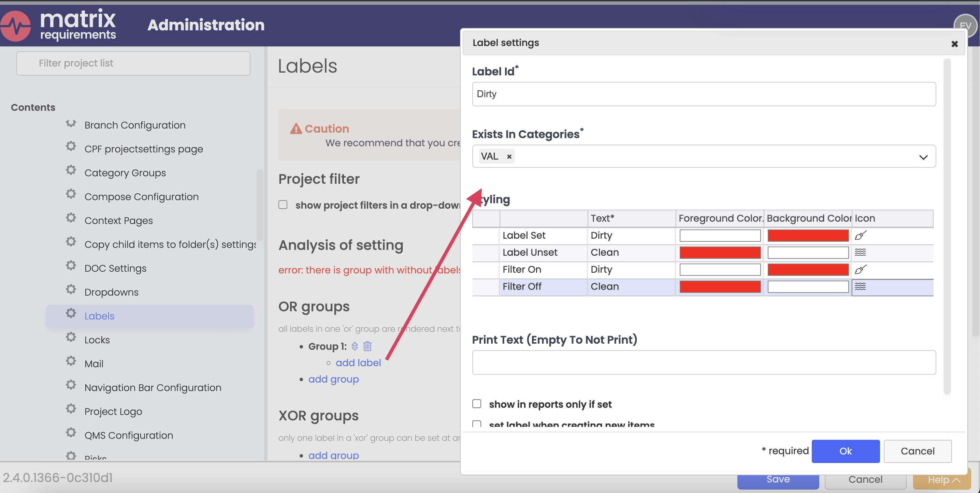This screenshot has height=493, width=980.
Task: Click the Matrix Requirements heartbeat logo
Action: click(x=15, y=26)
